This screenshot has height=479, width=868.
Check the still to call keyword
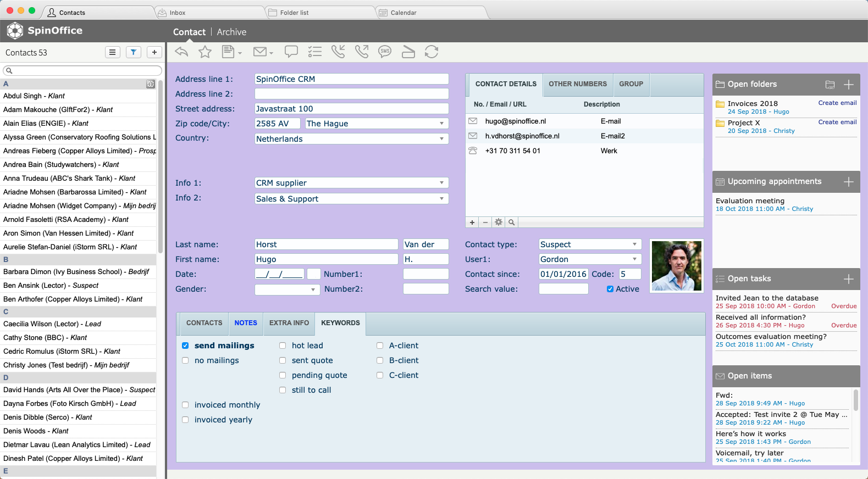click(x=283, y=390)
